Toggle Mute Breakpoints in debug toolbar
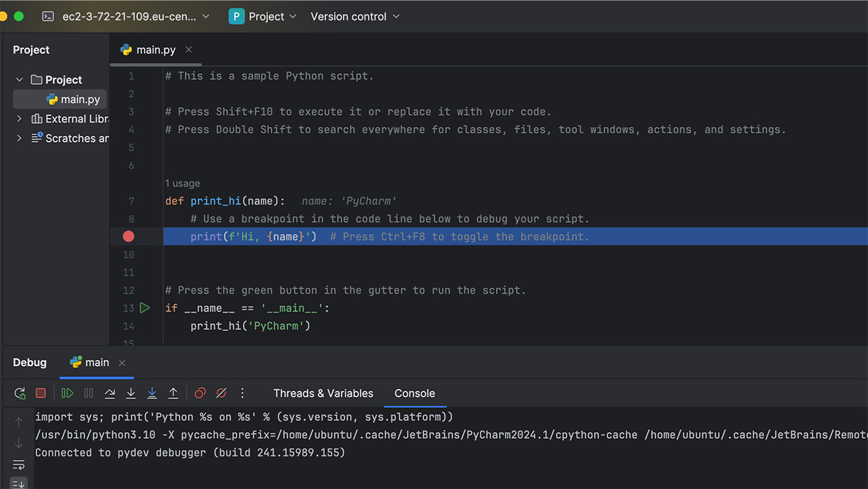The image size is (868, 489). [x=221, y=393]
